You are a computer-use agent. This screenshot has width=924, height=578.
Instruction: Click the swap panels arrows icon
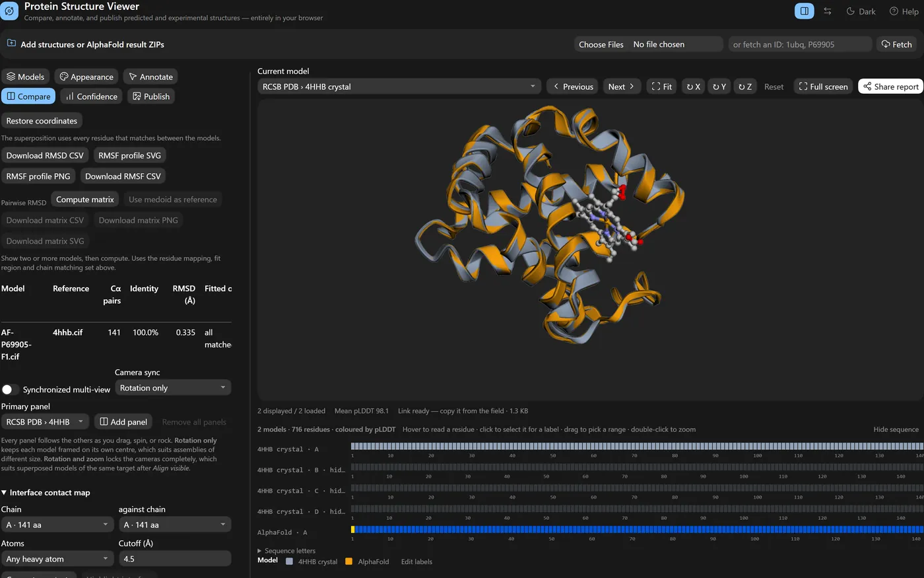click(827, 11)
